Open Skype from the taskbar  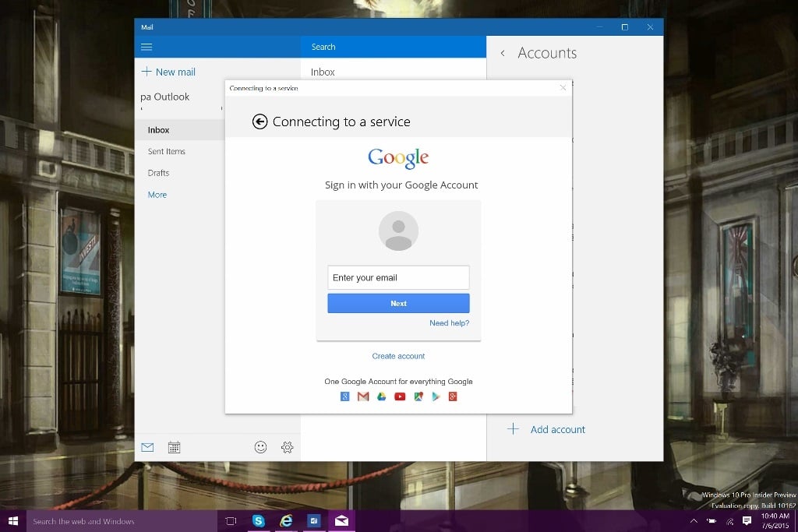pyautogui.click(x=259, y=521)
